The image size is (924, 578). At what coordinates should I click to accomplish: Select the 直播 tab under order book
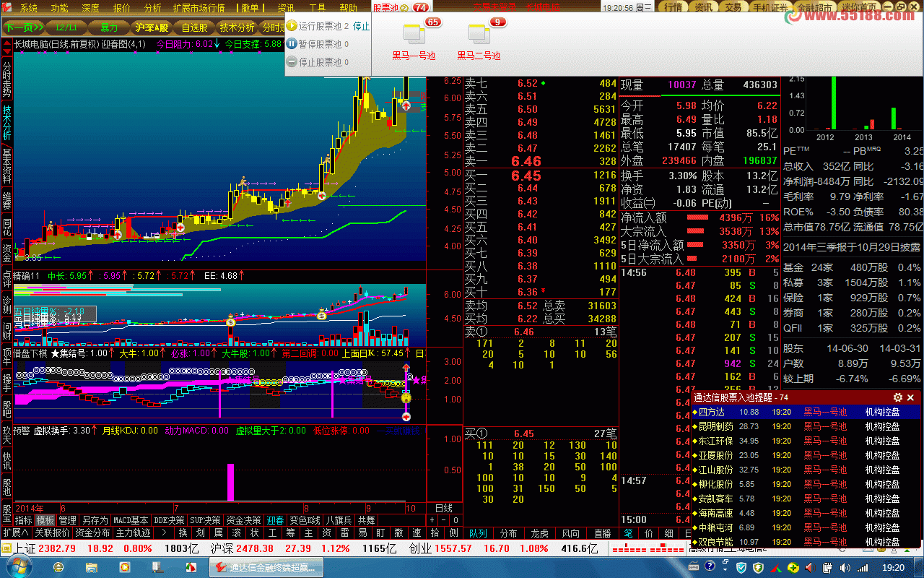603,533
